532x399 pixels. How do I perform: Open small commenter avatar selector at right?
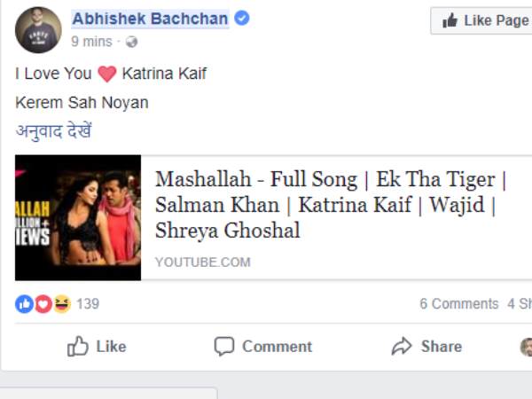[526, 347]
